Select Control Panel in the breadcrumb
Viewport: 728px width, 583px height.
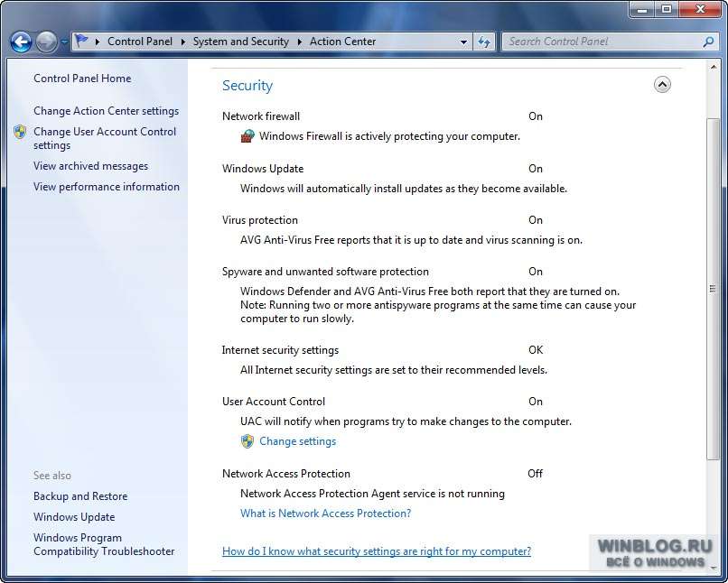tap(140, 42)
